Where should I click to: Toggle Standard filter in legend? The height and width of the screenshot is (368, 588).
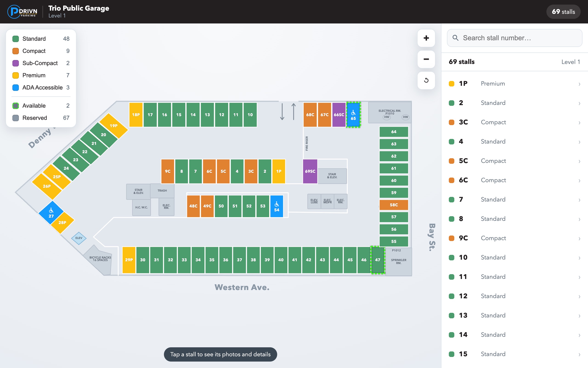click(41, 39)
